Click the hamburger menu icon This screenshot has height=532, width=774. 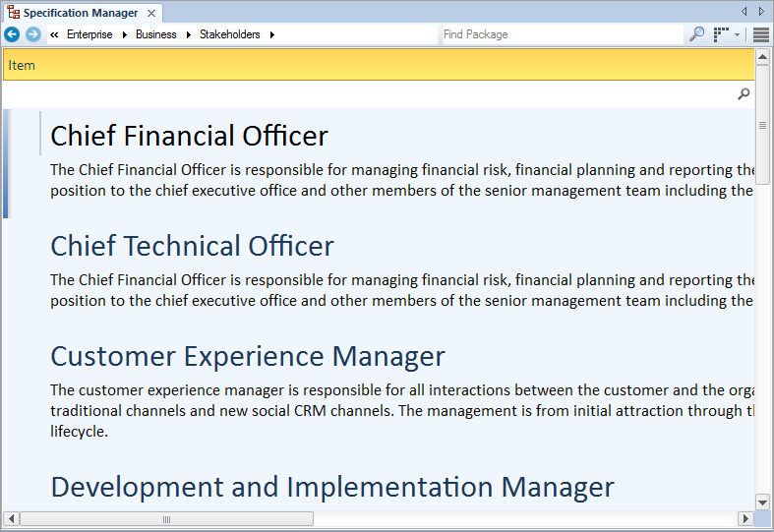[761, 34]
